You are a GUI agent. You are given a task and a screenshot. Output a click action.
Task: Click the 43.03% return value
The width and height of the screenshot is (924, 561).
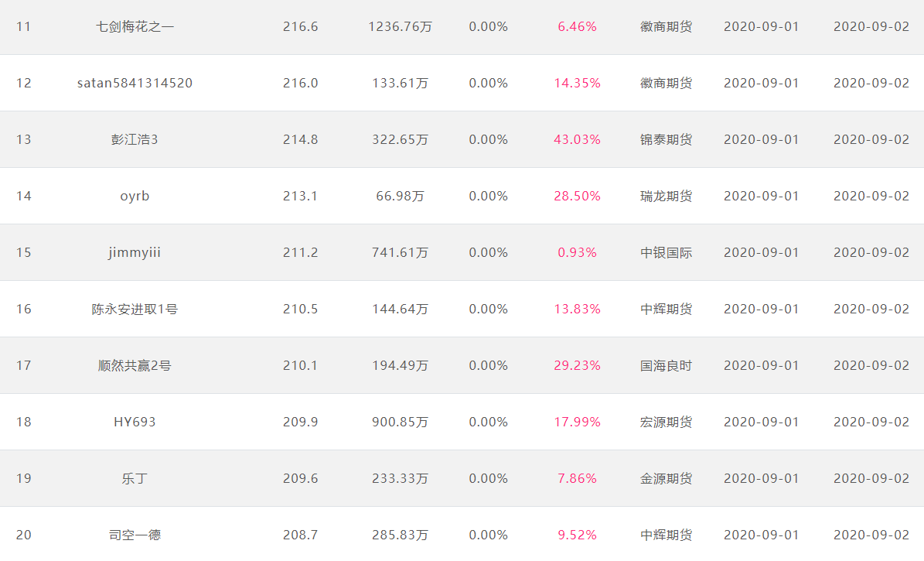(x=577, y=140)
